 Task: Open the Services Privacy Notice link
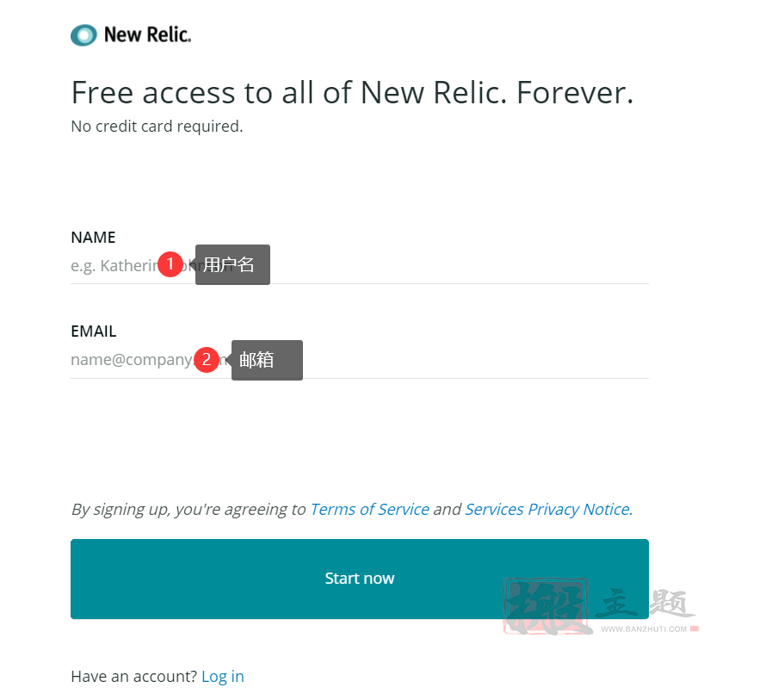549,509
